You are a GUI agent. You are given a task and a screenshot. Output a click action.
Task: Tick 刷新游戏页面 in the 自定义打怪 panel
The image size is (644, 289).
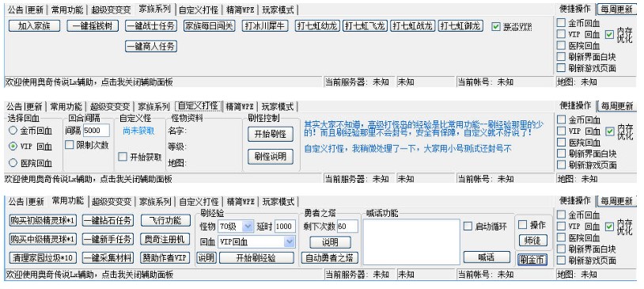click(561, 165)
